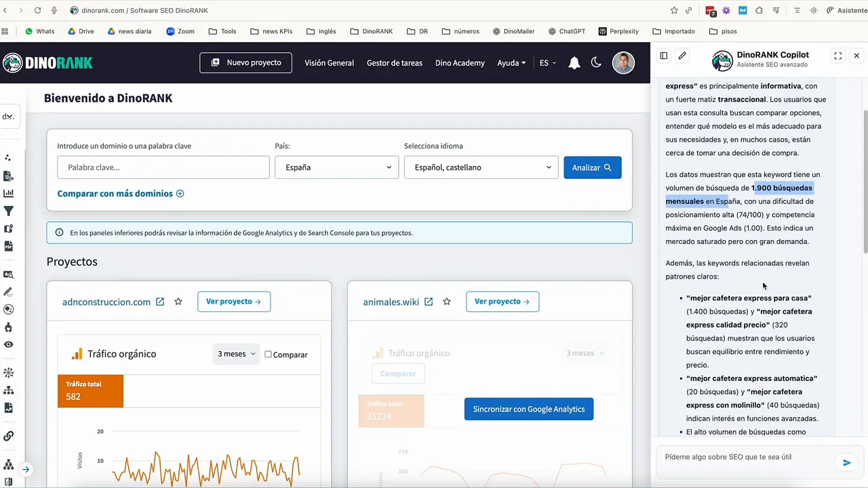Expand the Copilot panel to fullscreen
This screenshot has width=868, height=488.
838,56
